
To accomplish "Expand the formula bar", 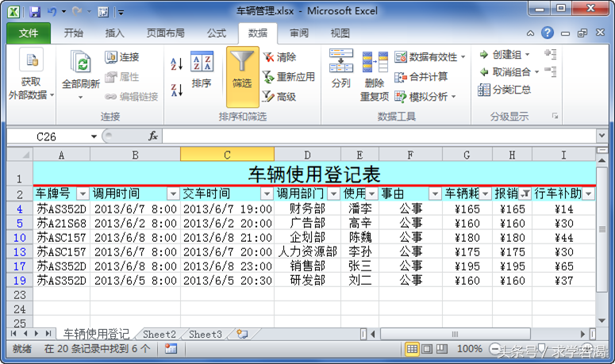I will point(602,136).
